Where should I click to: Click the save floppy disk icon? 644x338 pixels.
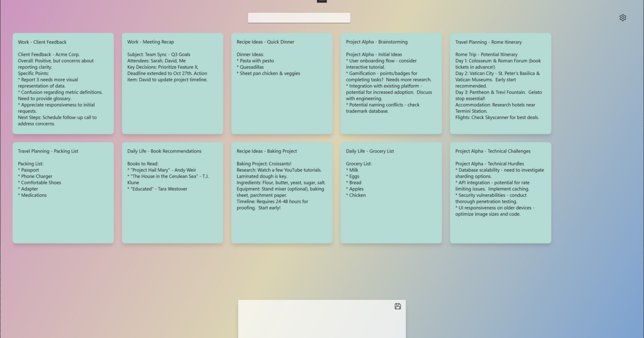tap(398, 306)
